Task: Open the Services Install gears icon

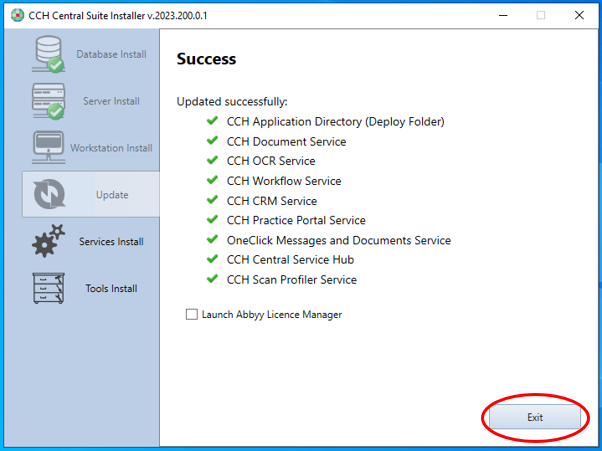Action: (x=48, y=241)
